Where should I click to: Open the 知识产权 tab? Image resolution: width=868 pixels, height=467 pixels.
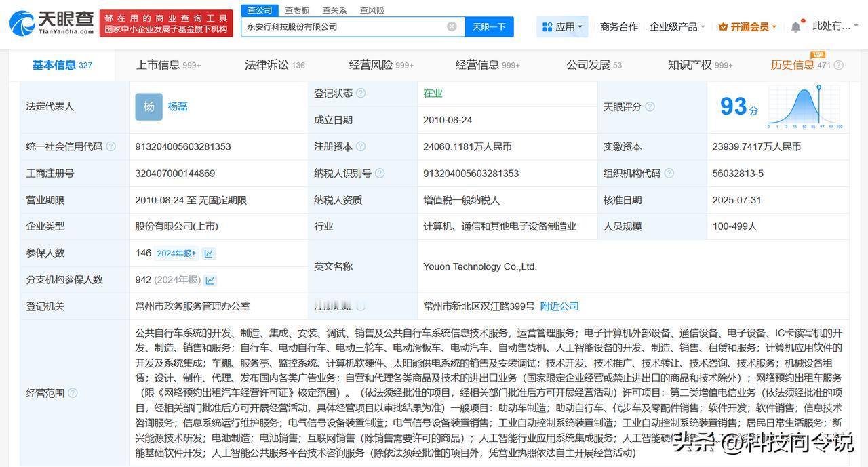click(x=701, y=65)
